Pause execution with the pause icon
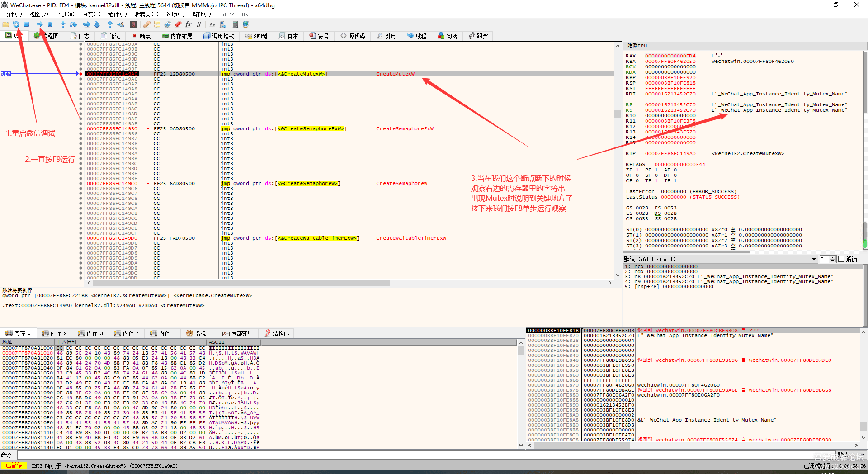This screenshot has height=474, width=868. click(50, 24)
